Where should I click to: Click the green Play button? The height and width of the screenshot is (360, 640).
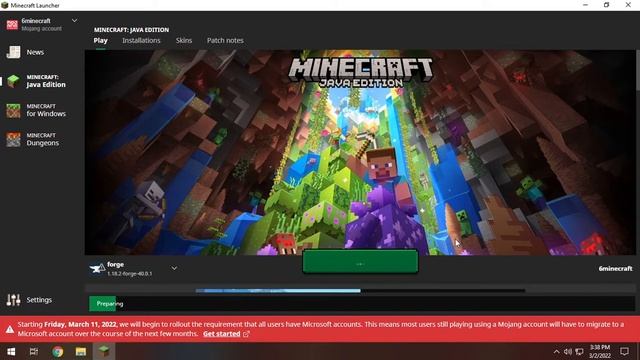[360, 262]
